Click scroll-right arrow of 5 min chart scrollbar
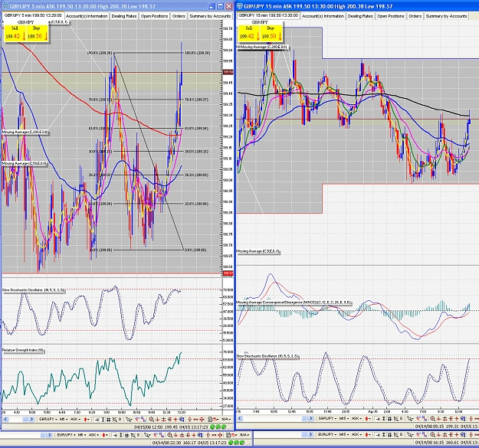 (x=31, y=420)
